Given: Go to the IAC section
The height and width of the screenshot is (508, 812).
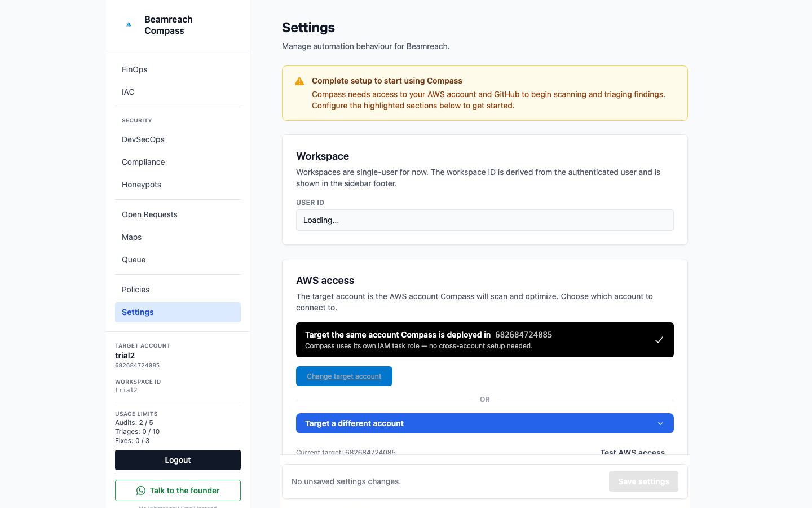Looking at the screenshot, I should pyautogui.click(x=178, y=92).
